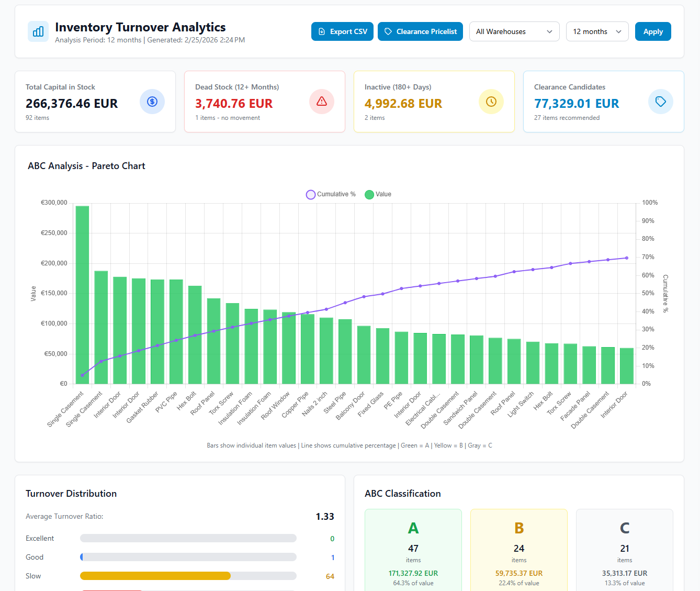Click the alert triangle icon on Dead Stock card

(322, 102)
